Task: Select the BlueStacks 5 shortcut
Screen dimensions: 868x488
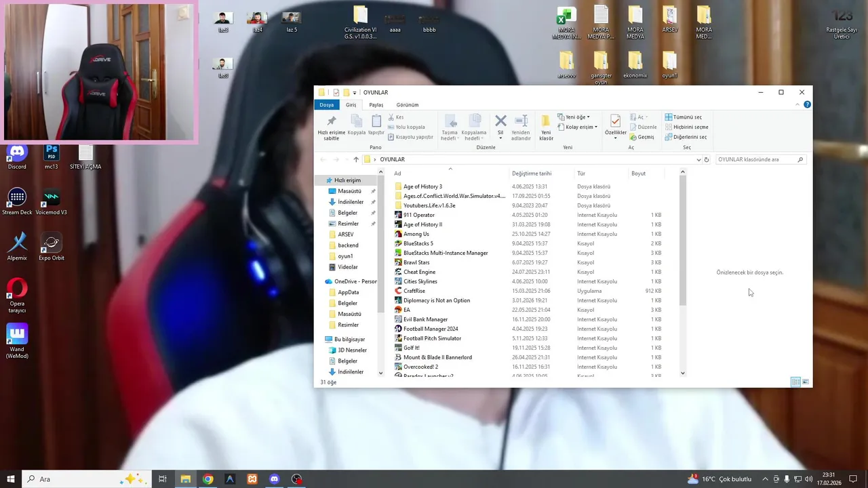Action: click(418, 243)
